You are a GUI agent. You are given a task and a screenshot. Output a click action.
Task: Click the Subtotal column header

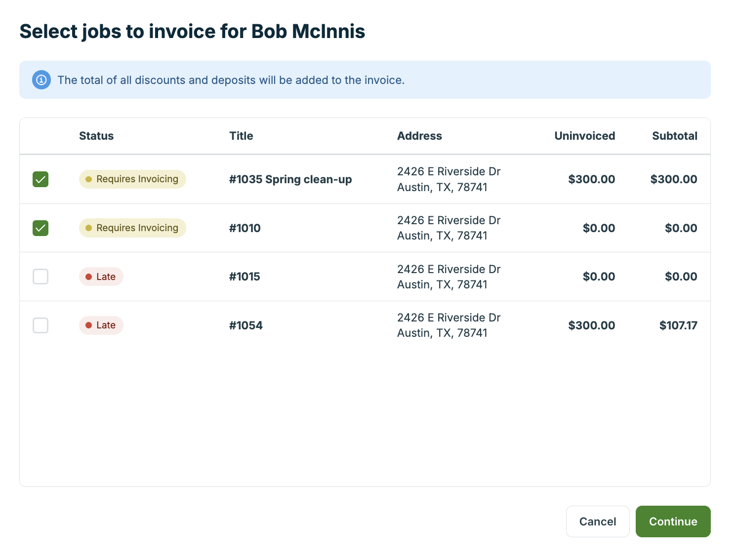(674, 136)
